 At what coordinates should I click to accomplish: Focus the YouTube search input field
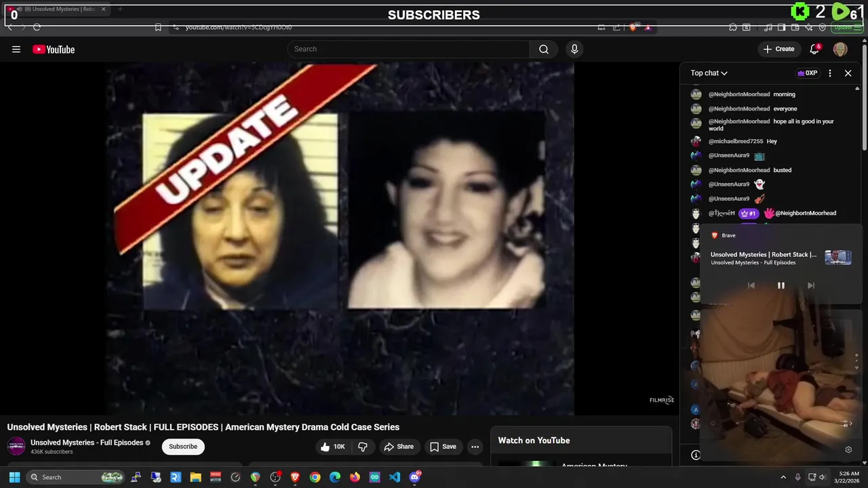point(408,49)
